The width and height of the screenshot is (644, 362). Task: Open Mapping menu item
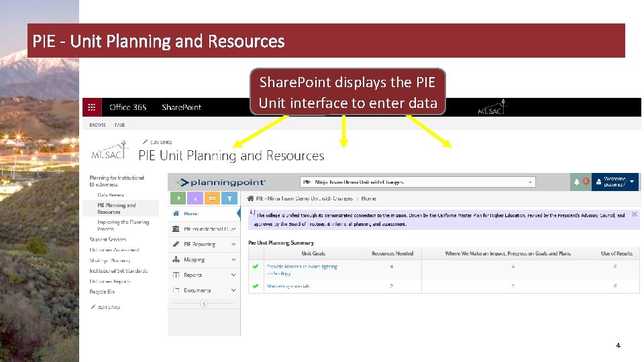coord(204,259)
